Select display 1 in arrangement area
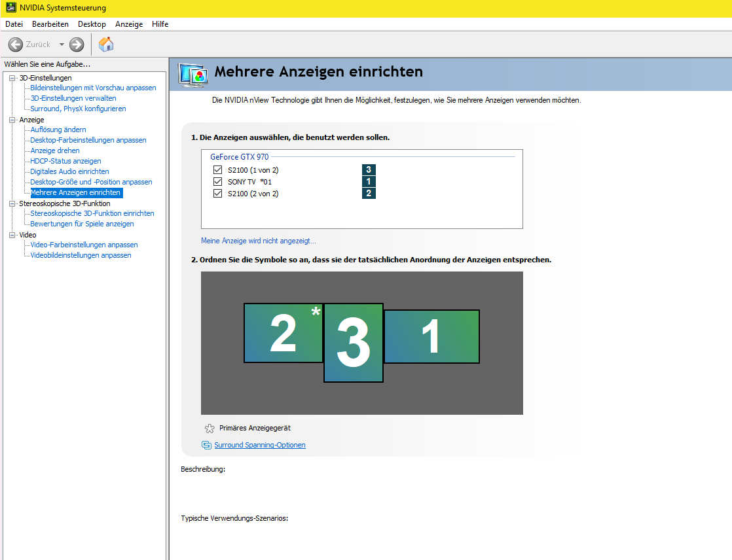Viewport: 732px width, 560px height. pos(432,336)
